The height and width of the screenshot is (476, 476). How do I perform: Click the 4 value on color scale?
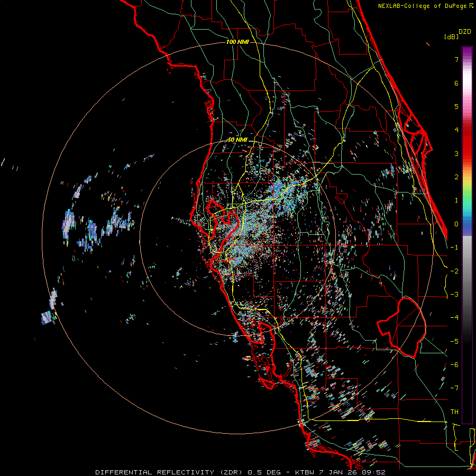point(456,130)
